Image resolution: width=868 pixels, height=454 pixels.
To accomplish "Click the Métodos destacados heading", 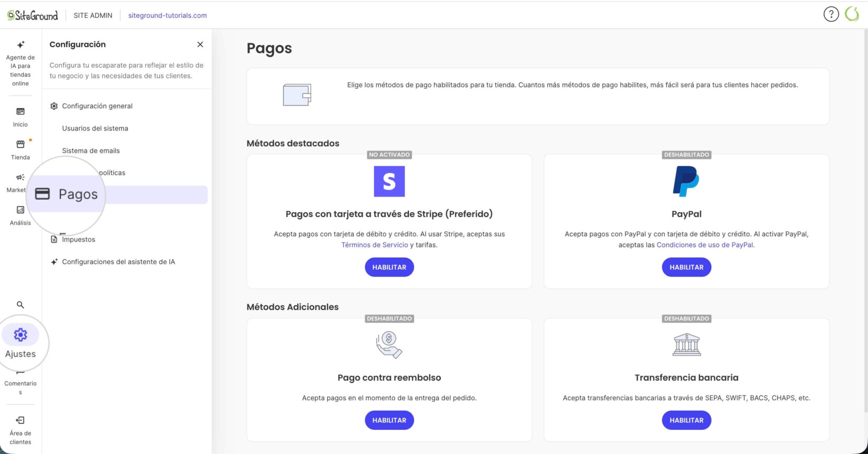I will click(293, 143).
